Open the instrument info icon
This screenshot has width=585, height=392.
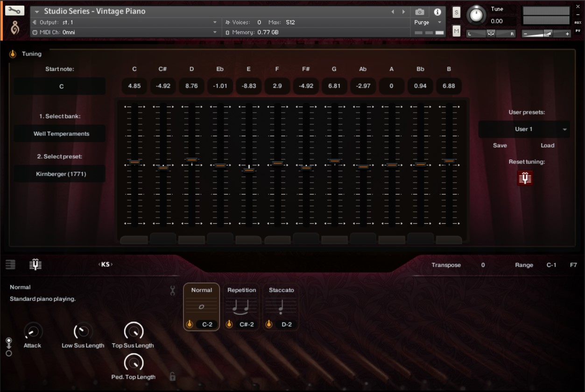pos(437,12)
